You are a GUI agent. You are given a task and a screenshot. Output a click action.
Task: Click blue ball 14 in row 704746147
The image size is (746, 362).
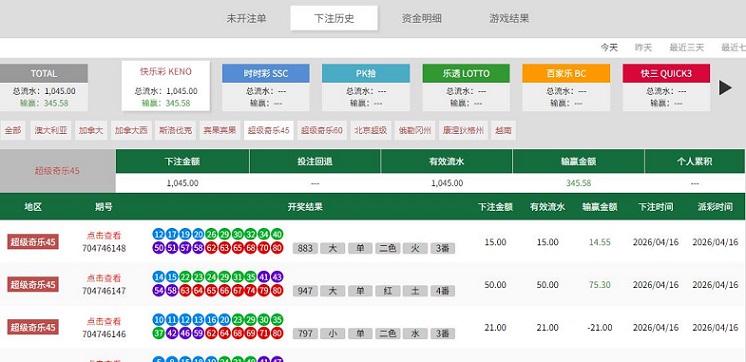pyautogui.click(x=159, y=277)
